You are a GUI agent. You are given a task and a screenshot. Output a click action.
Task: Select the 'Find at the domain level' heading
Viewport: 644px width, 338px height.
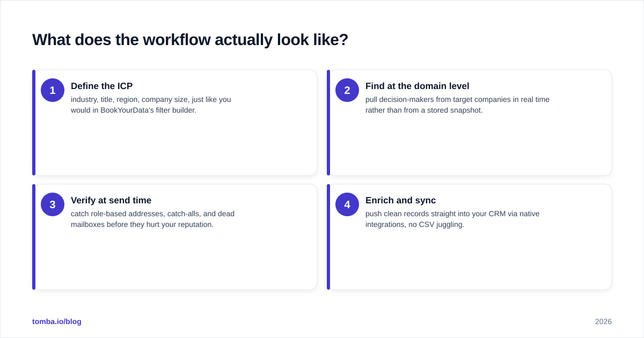[417, 86]
